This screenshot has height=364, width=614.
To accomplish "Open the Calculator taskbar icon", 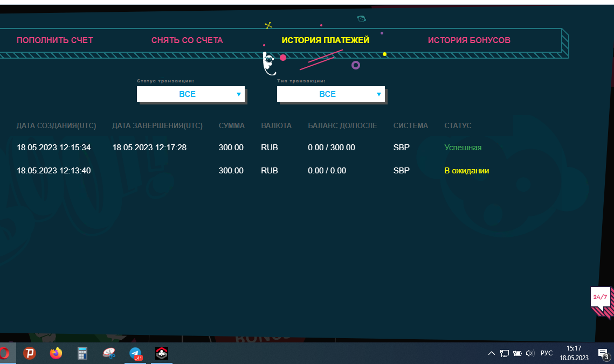I will click(x=82, y=353).
